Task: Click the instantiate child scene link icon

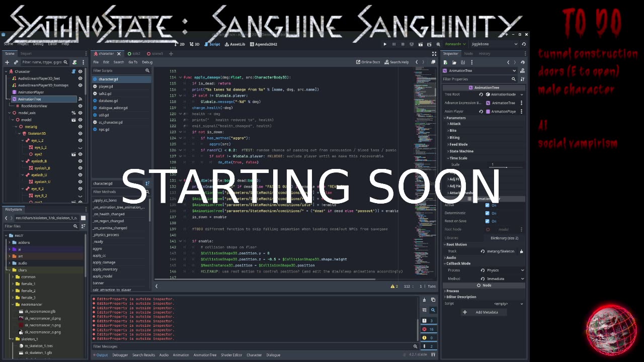Action: click(16, 62)
